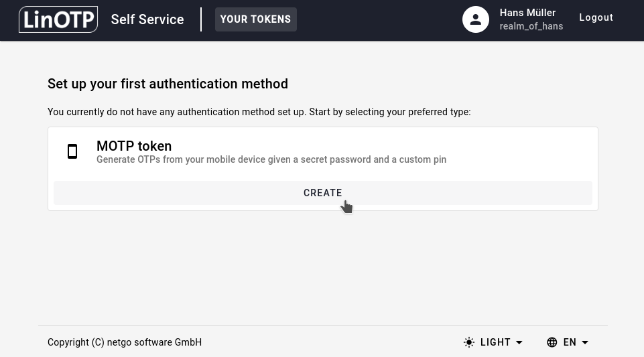The width and height of the screenshot is (644, 357).
Task: Click the LinOTP logo
Action: pos(58,19)
